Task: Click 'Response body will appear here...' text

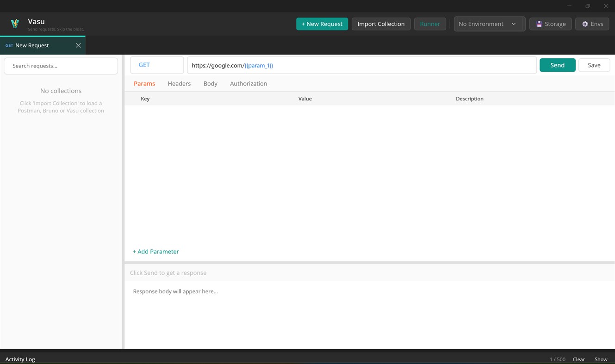Action: point(175,291)
